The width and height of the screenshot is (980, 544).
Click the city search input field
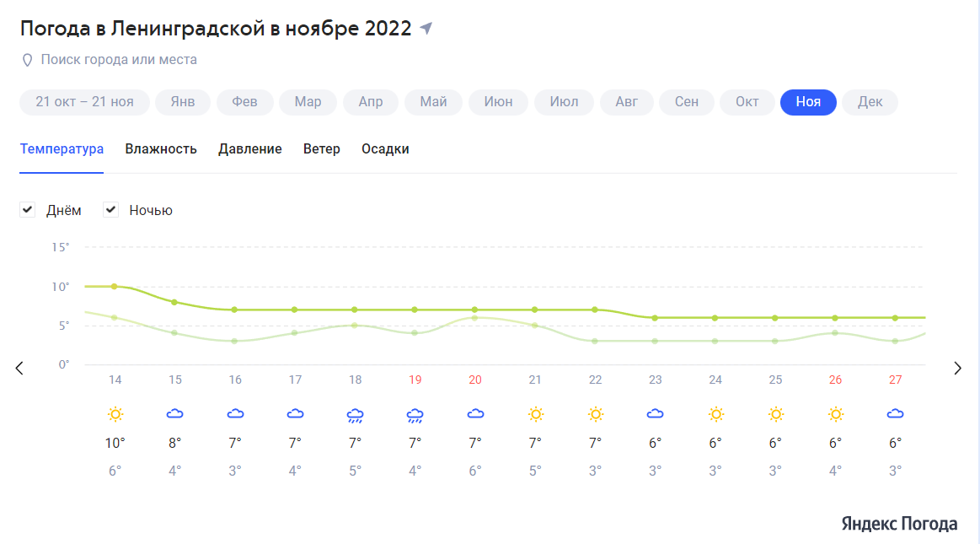click(x=119, y=60)
